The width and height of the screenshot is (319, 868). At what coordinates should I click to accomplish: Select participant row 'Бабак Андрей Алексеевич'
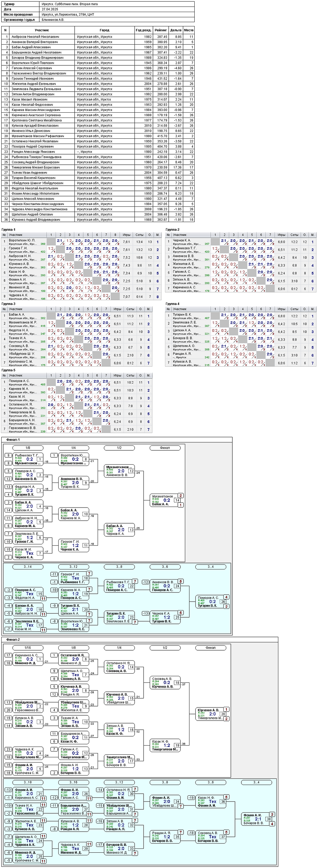(98, 47)
